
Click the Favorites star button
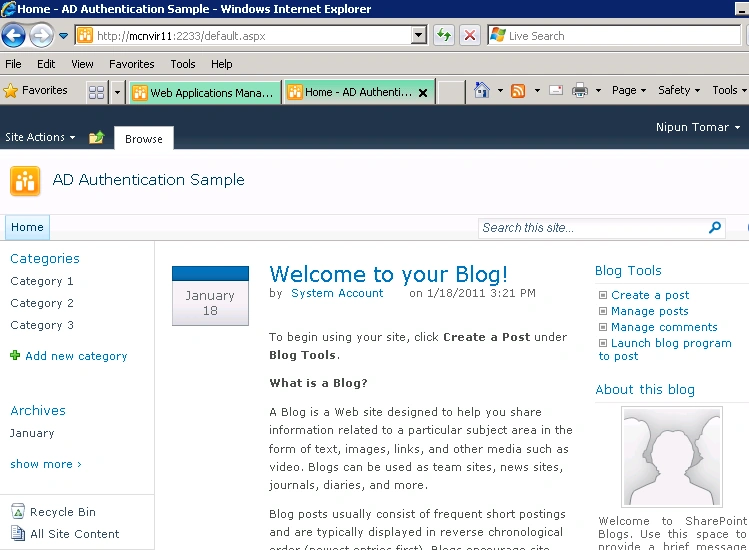coord(35,90)
